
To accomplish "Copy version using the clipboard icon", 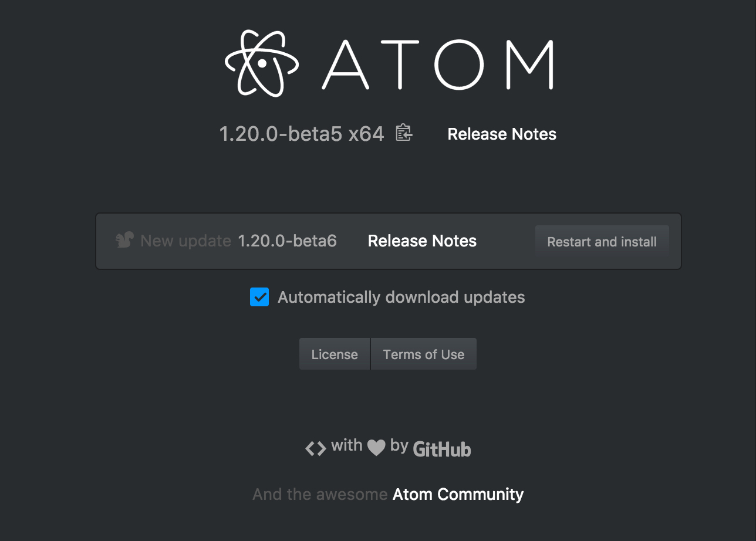I will click(404, 133).
